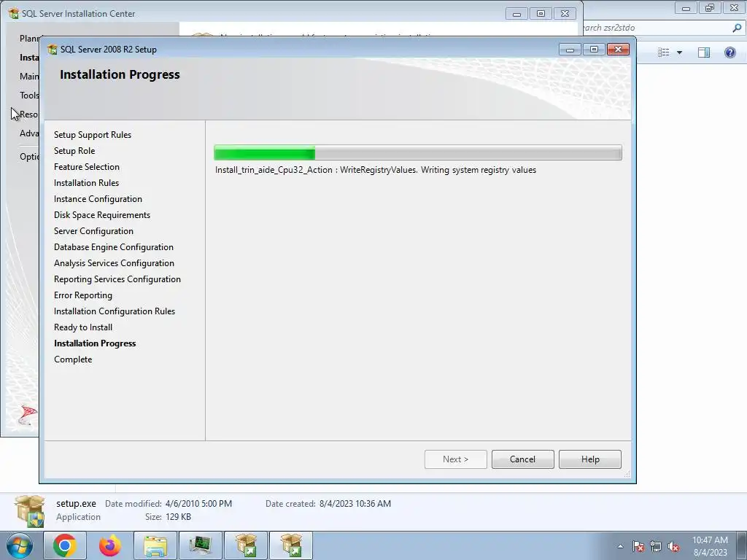747x560 pixels.
Task: Minimize SQL Server 2008 R2 Setup window
Action: pos(570,49)
